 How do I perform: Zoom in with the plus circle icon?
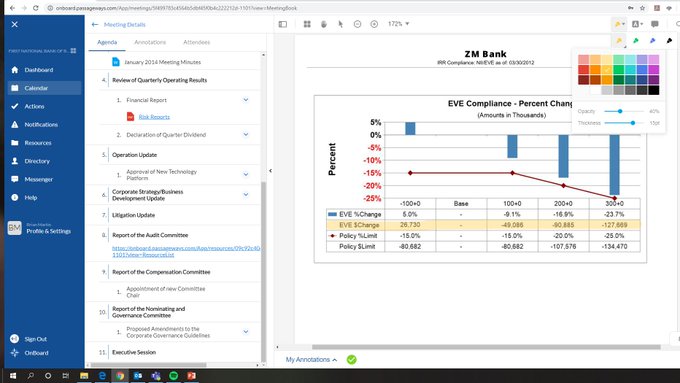[374, 24]
